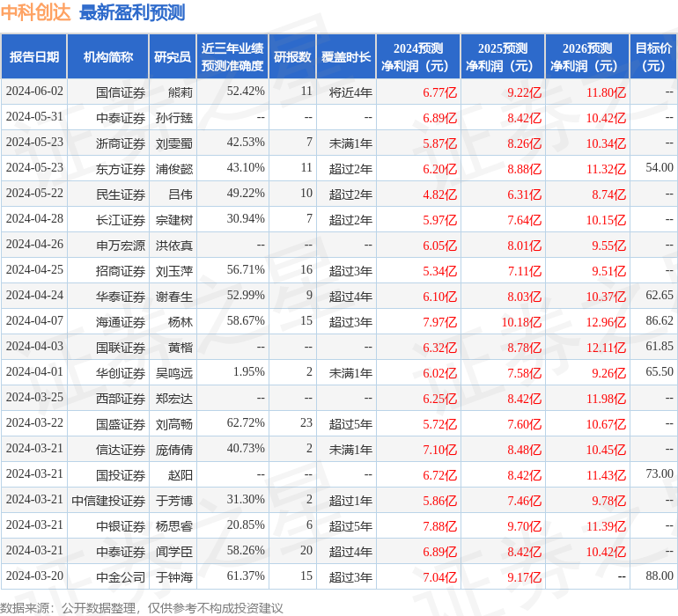Click researcher 郑宏达
This screenshot has height=616, width=678.
coord(174,399)
